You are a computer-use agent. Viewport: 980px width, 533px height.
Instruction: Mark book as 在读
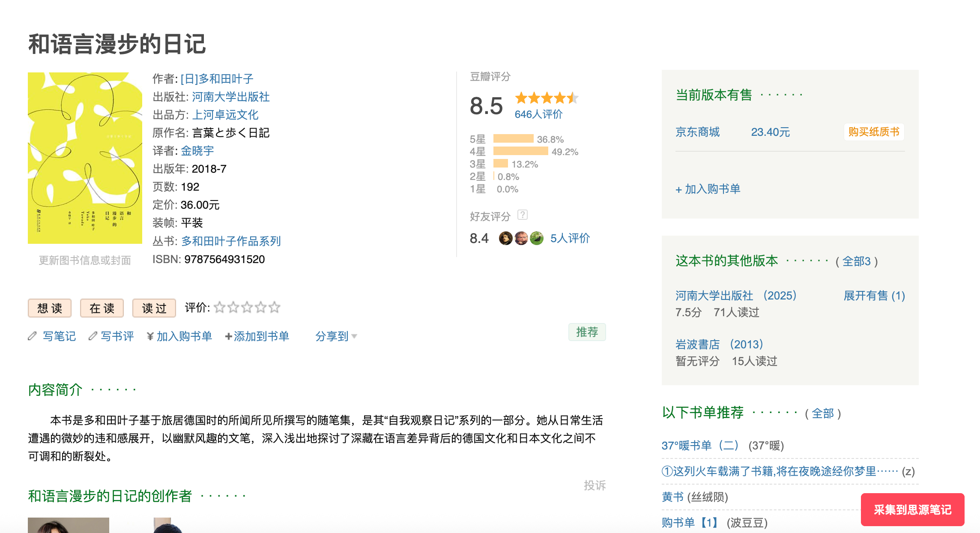[102, 308]
